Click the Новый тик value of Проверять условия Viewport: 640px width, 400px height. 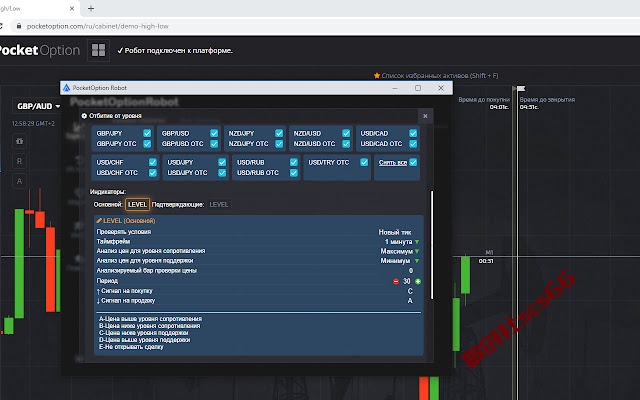click(x=395, y=232)
